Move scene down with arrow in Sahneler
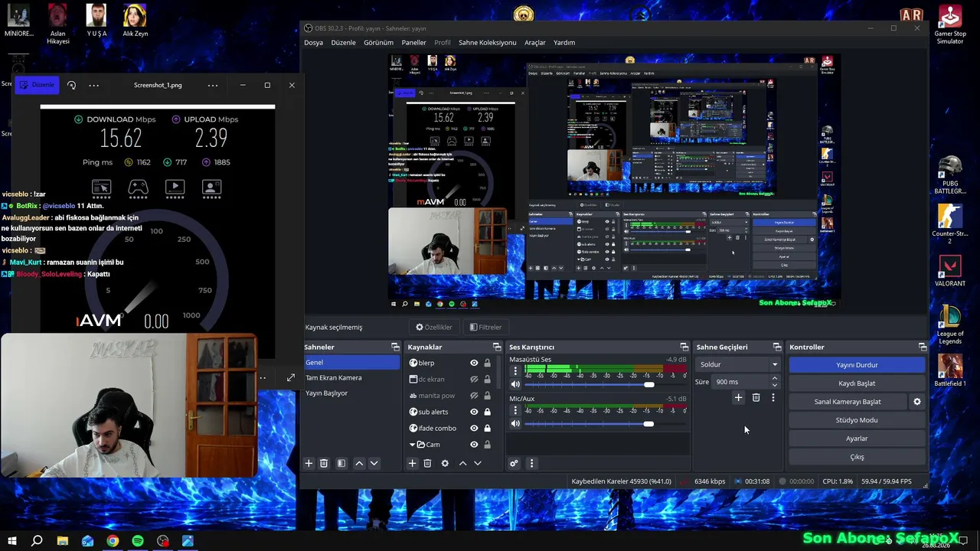 tap(374, 463)
